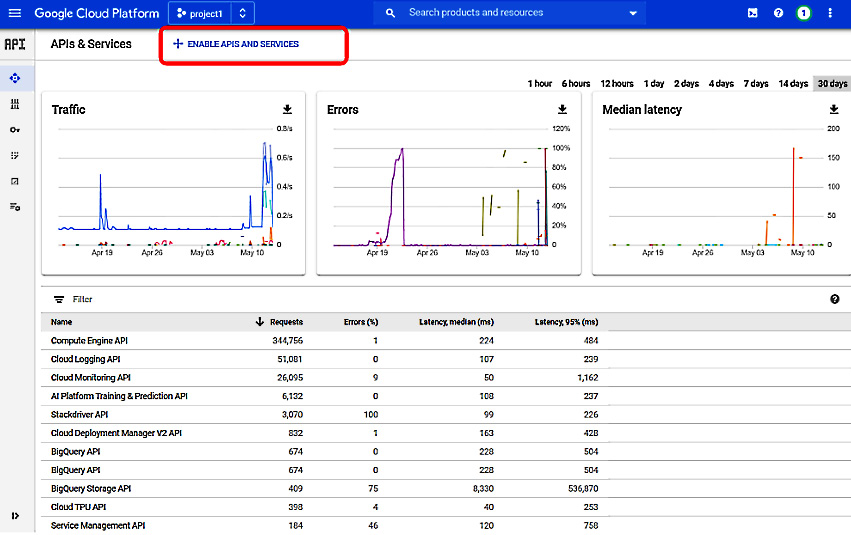The image size is (851, 535).
Task: Open the Help question mark icon
Action: [778, 13]
